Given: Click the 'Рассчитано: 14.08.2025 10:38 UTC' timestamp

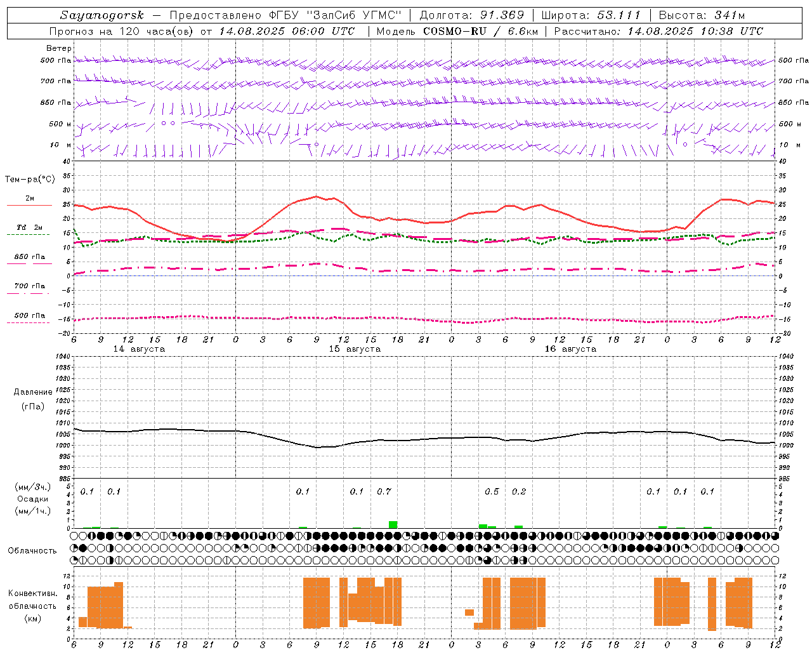Looking at the screenshot, I should coord(658,31).
